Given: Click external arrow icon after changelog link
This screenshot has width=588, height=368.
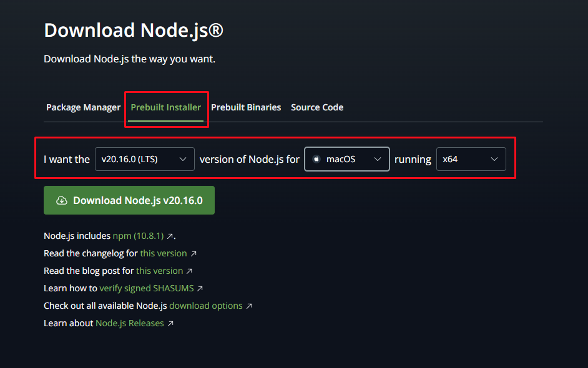Looking at the screenshot, I should pos(194,254).
